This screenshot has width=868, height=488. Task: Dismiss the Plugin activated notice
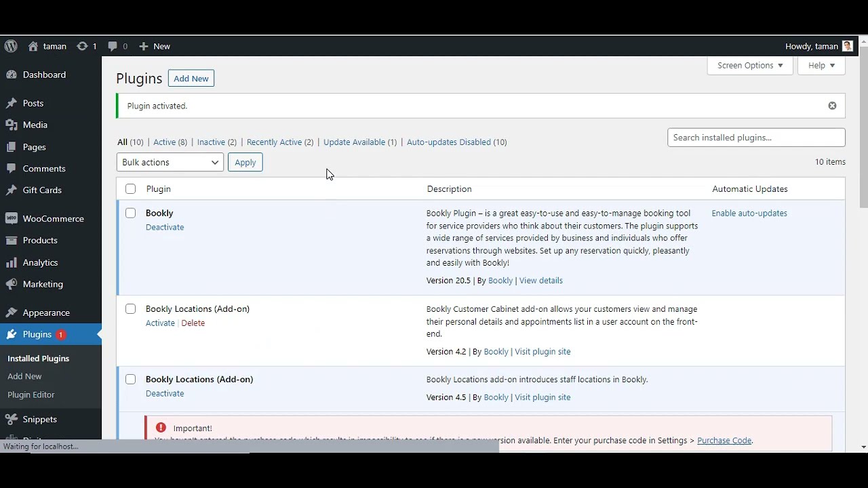pos(832,106)
